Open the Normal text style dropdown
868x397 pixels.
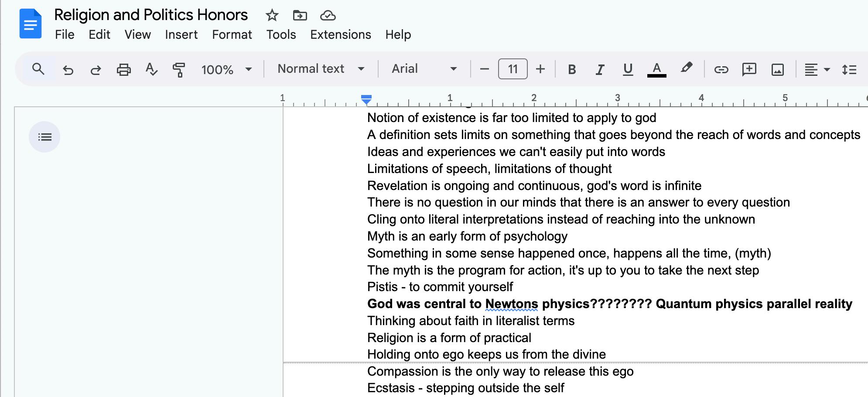[x=321, y=69]
